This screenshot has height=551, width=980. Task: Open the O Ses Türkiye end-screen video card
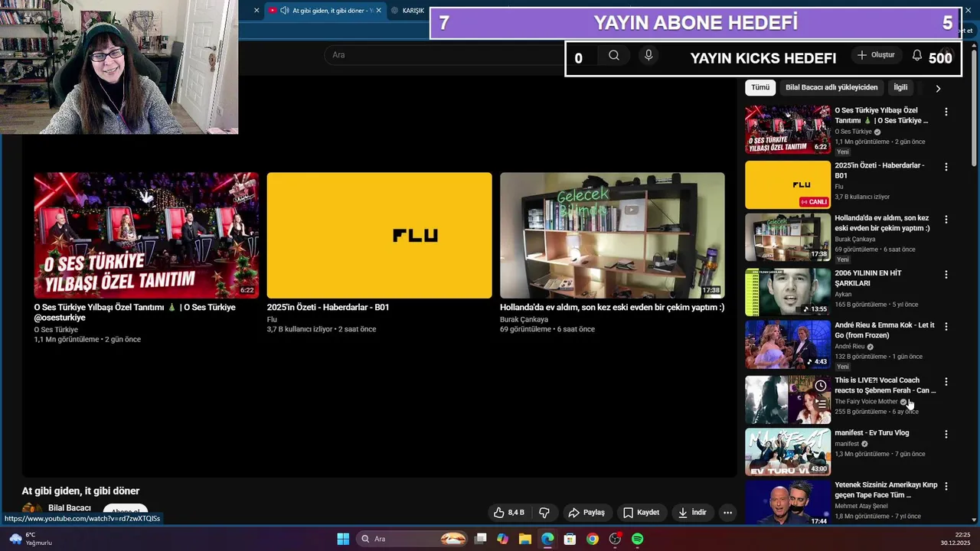[x=146, y=258]
